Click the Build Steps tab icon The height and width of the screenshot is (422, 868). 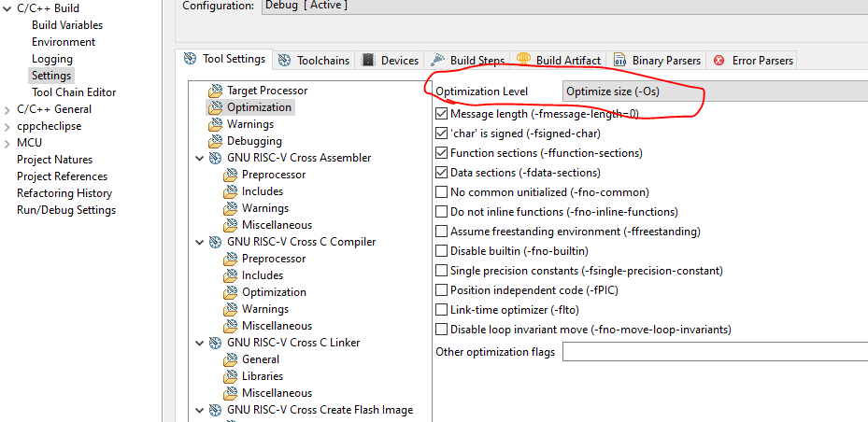437,61
